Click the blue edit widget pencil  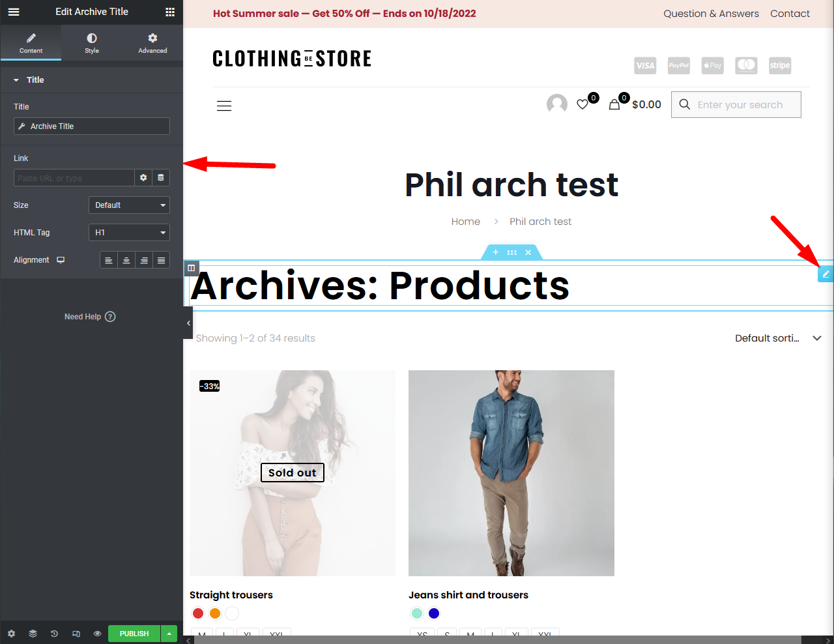click(826, 274)
